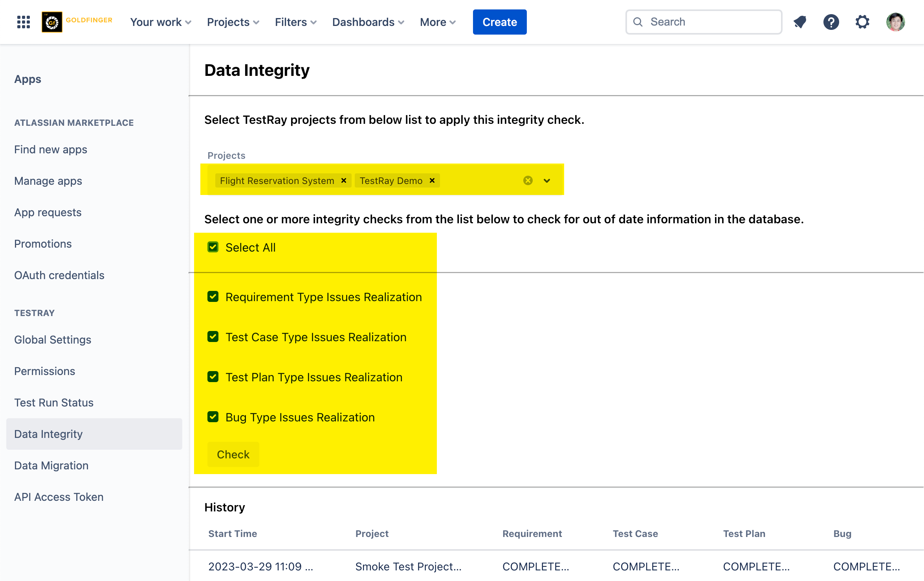Viewport: 924px width, 581px height.
Task: Expand the Dashboards dropdown menu
Action: (x=368, y=22)
